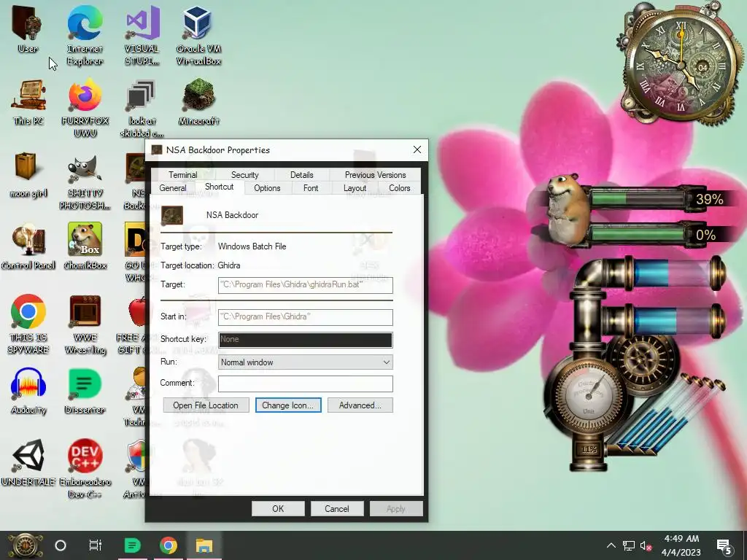Open File Explorer from the taskbar
747x560 pixels.
(204, 545)
